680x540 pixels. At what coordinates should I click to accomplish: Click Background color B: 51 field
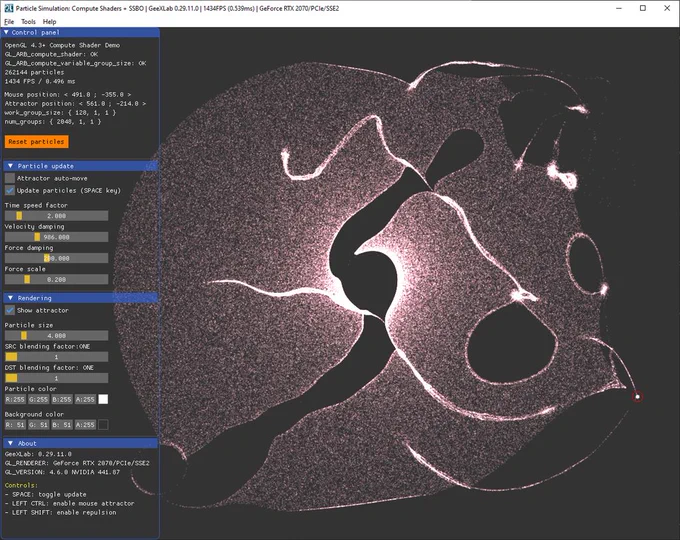62,425
